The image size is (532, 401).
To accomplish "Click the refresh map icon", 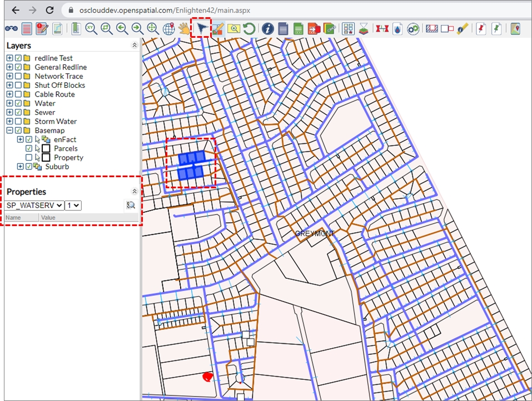I will coord(249,28).
